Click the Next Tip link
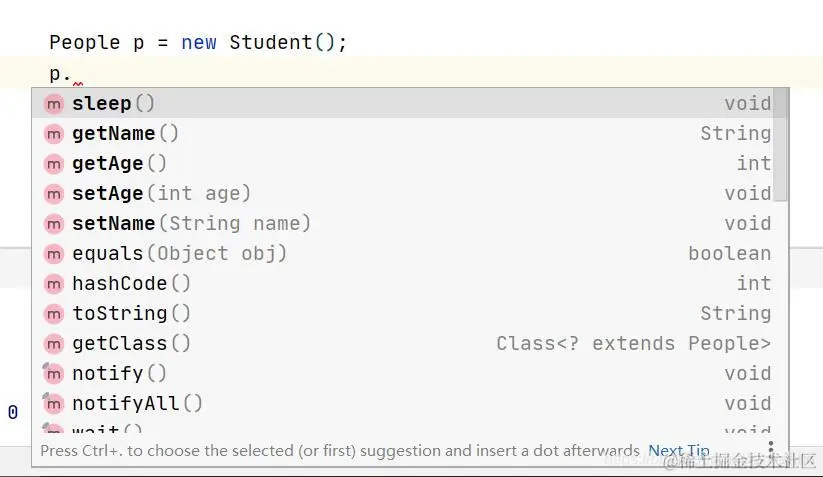Screen dimensions: 823x477 tap(678, 451)
